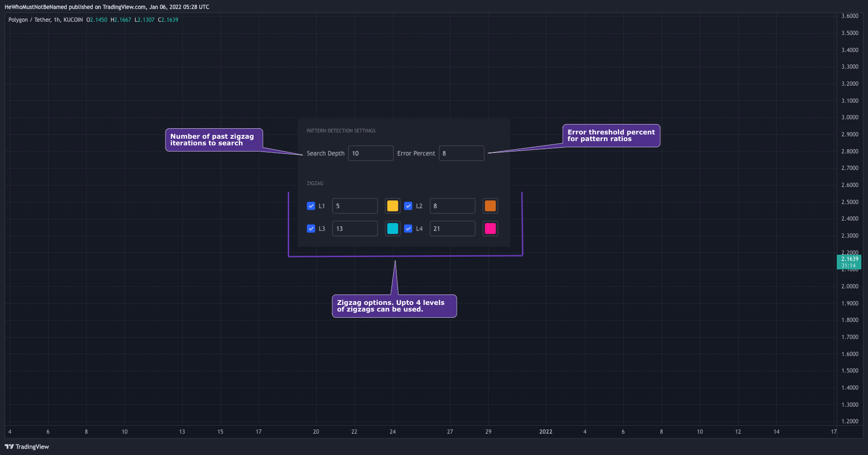
Task: Toggle the L4 zigzag checkbox
Action: click(x=408, y=229)
